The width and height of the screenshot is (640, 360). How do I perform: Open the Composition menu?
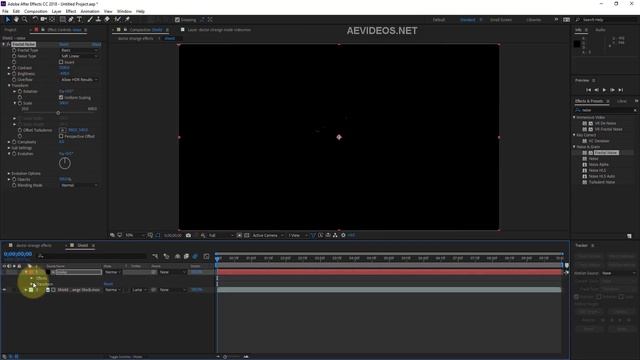tap(36, 11)
